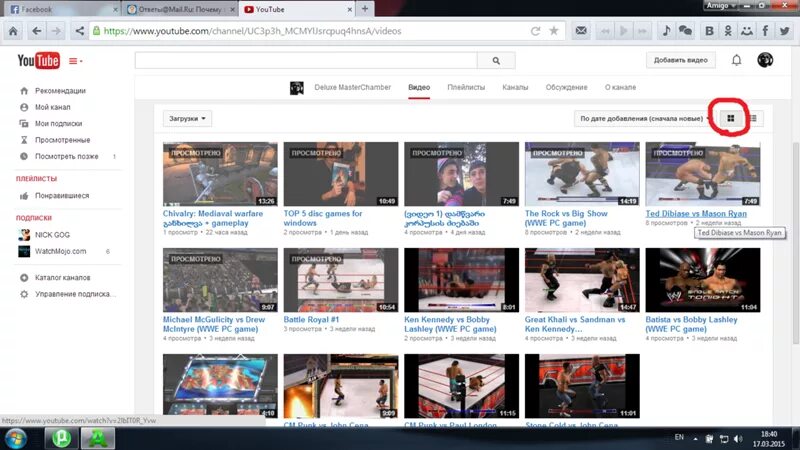Screen dimensions: 800x450
Task: Open Michael McGulicity vs Drew McIntyre title
Action: coord(214,324)
